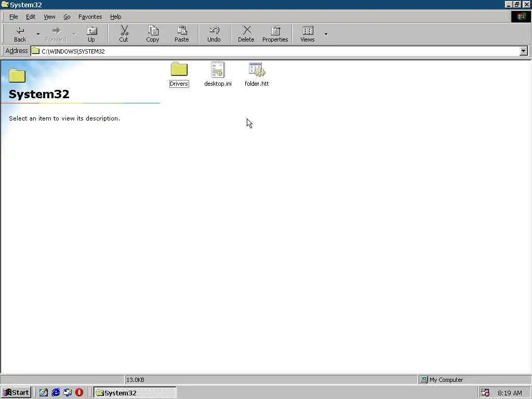Viewport: 532px width, 399px height.
Task: Open the Help menu
Action: tap(116, 17)
